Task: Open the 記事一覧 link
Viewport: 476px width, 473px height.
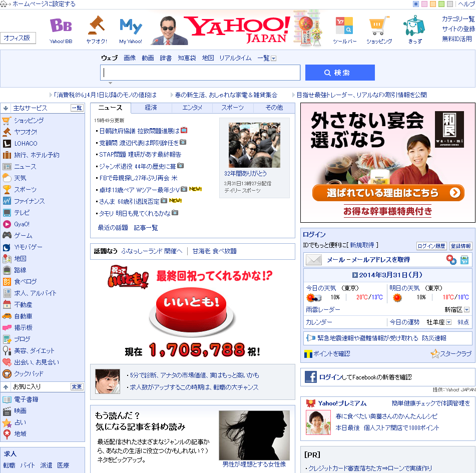Action: [146, 228]
